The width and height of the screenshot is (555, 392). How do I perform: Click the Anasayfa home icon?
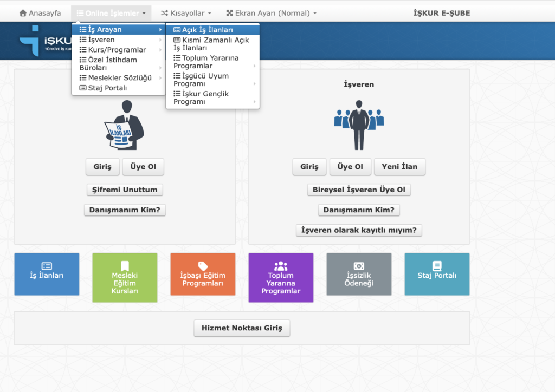point(23,13)
